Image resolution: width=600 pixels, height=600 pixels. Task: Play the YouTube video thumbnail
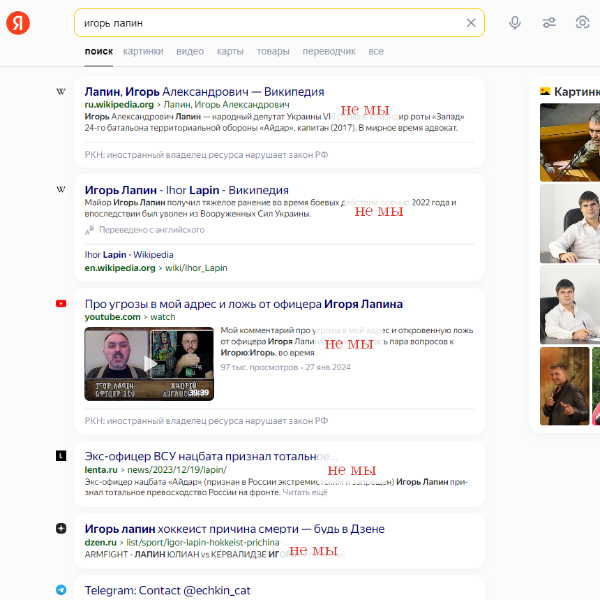pyautogui.click(x=149, y=364)
